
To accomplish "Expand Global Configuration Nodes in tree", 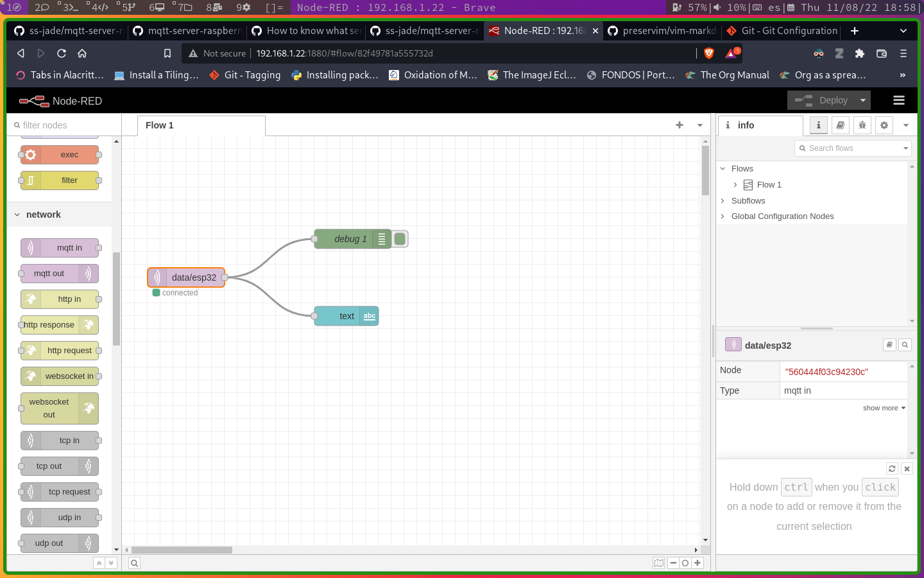I will pos(723,216).
